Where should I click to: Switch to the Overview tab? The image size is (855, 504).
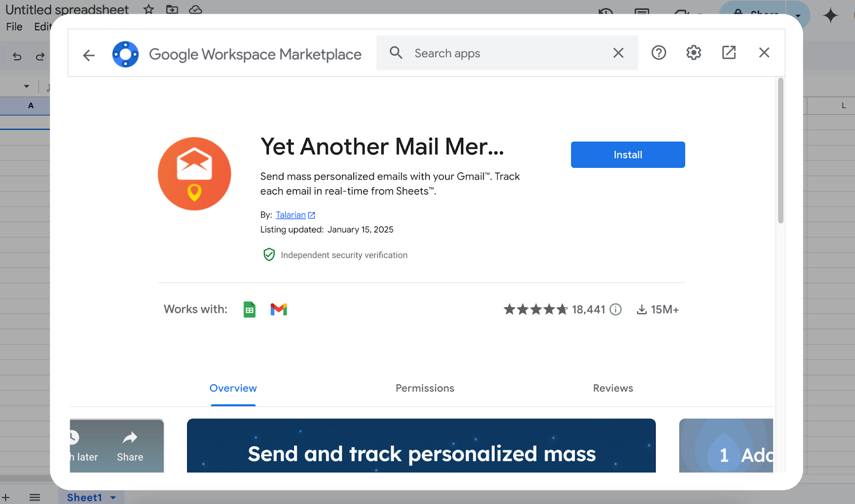(x=233, y=389)
